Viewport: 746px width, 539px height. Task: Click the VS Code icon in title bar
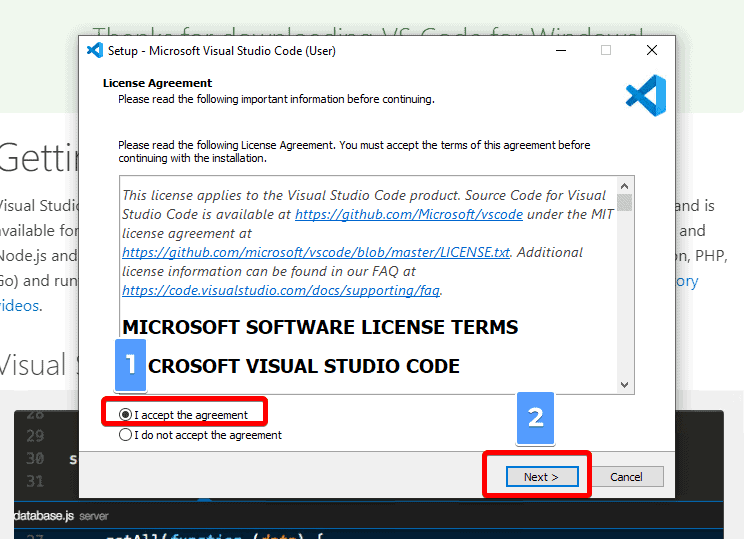tap(95, 50)
